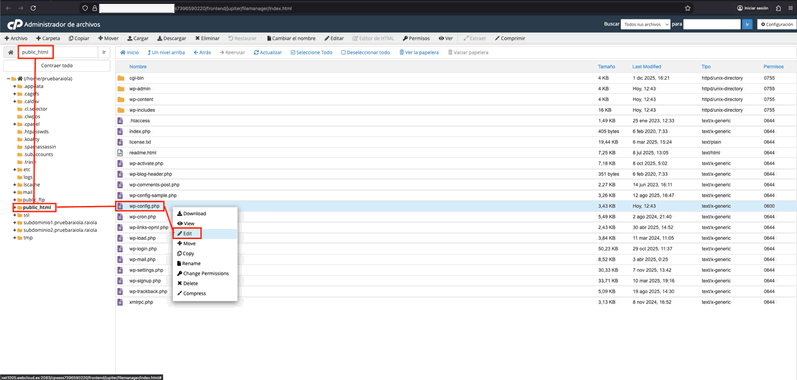Choose Download from the context menu
797x380 pixels.
[x=205, y=213]
